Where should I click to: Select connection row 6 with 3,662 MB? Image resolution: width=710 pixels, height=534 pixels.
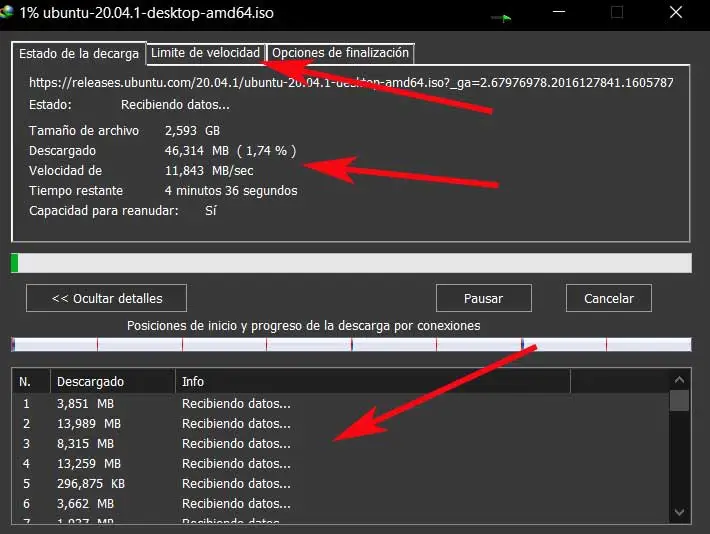341,503
